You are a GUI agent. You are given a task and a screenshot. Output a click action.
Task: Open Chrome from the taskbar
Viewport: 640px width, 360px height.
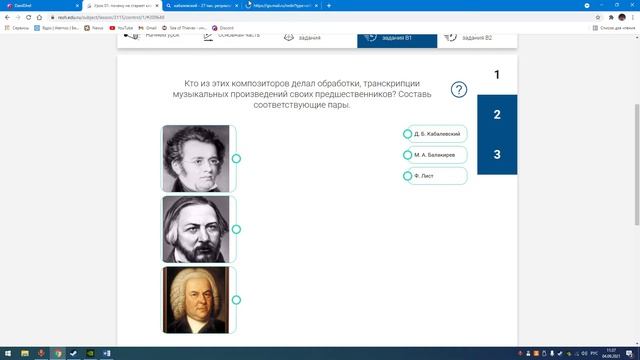(58, 353)
